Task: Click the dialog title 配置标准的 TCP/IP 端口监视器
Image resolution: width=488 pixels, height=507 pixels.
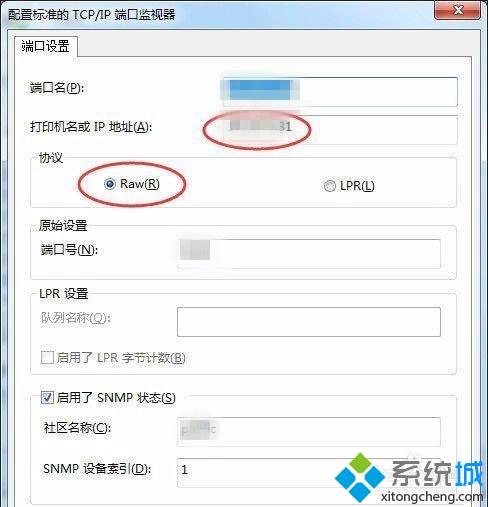Action: 91,15
